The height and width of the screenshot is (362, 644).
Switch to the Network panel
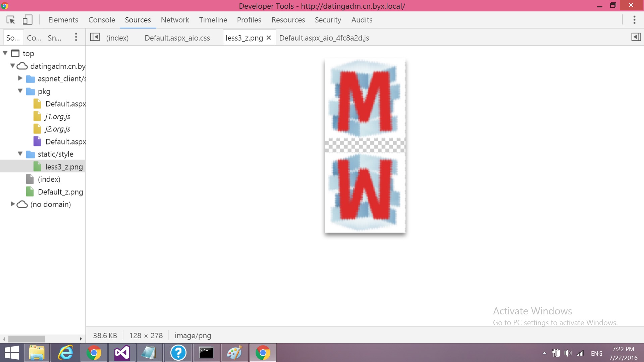pyautogui.click(x=175, y=20)
